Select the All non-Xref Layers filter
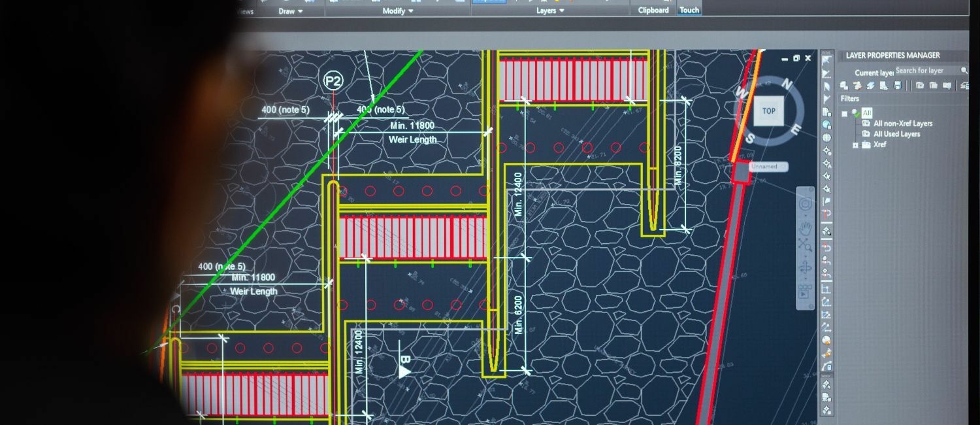980x425 pixels. [x=902, y=124]
